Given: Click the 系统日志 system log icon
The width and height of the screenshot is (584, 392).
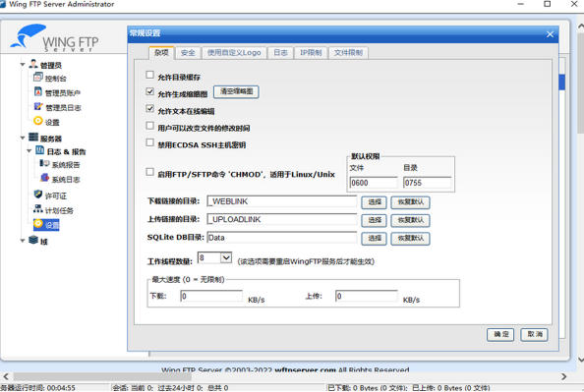Looking at the screenshot, I should pos(44,178).
